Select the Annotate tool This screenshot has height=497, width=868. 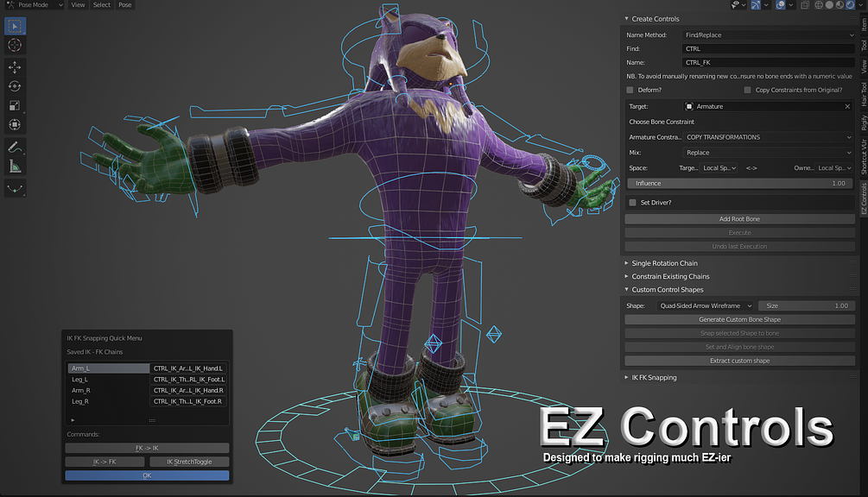tap(15, 147)
